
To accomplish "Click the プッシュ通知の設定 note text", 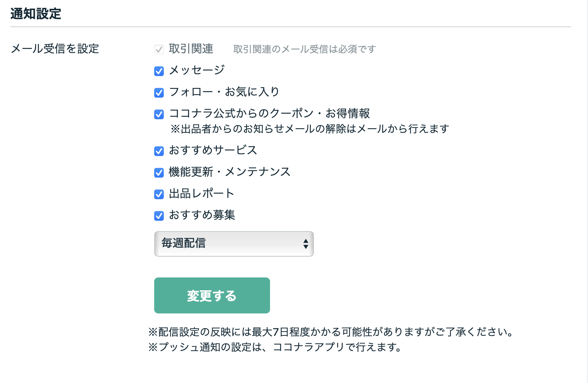I will [275, 347].
